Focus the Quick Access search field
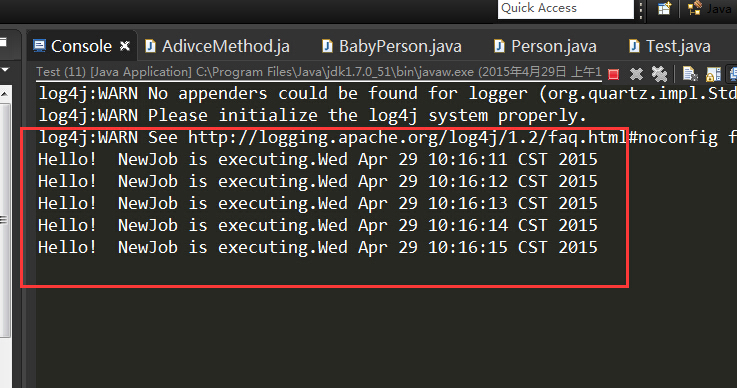 tap(565, 8)
